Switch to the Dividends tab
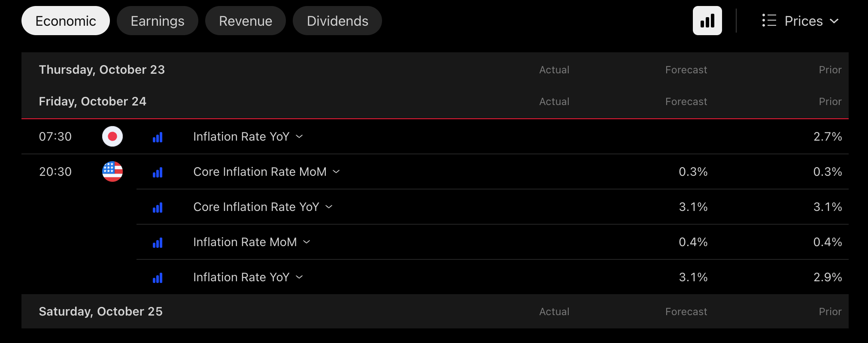 pyautogui.click(x=337, y=21)
